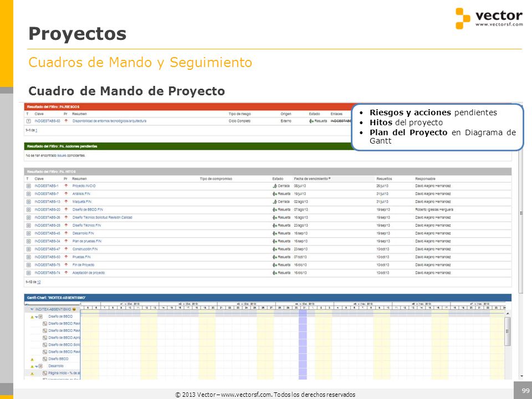Screen dimensions: 532x399
Task: Click the issue type icon for INDGESTABS-26
Action: (x=28, y=217)
